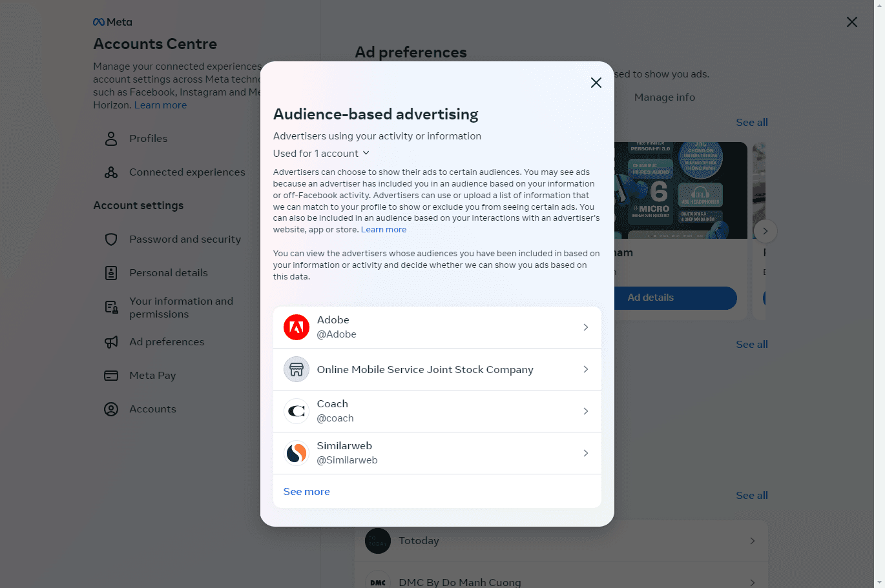Click the Meta logo

[112, 22]
